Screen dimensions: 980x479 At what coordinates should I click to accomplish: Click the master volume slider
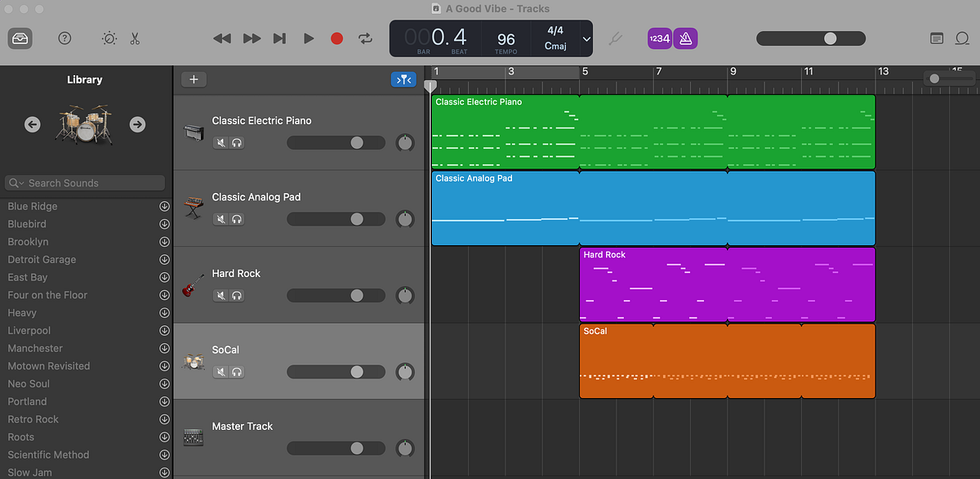point(830,38)
